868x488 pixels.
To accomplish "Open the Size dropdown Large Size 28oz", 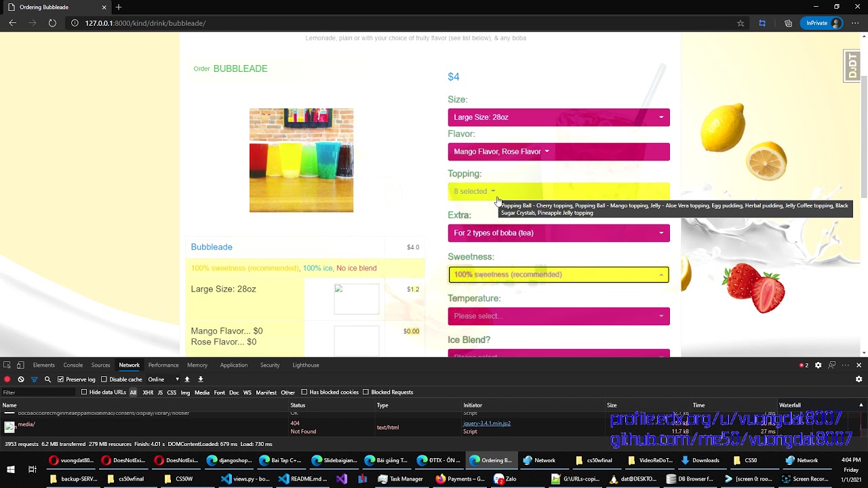I will 559,117.
